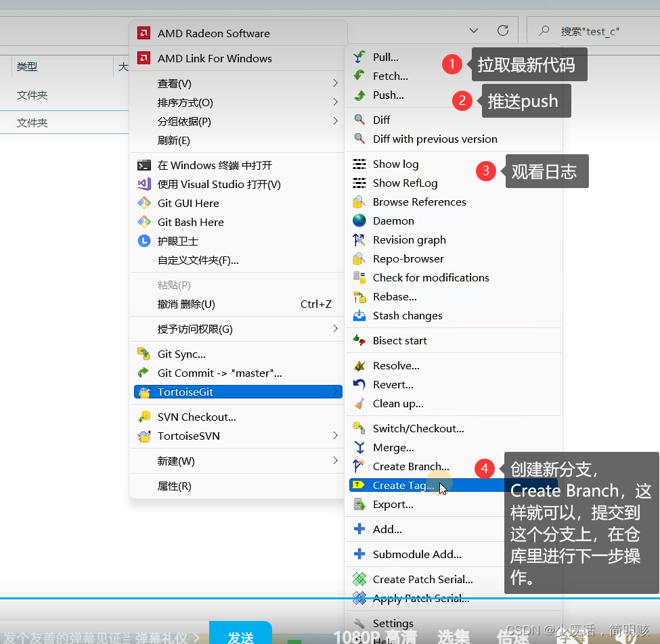Click the Switch/Checkout icon
The width and height of the screenshot is (660, 644).
(x=359, y=428)
